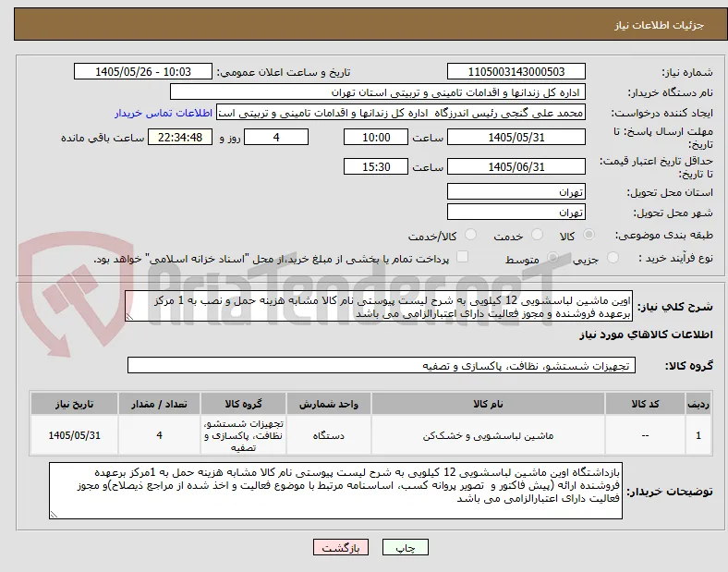Image resolution: width=728 pixels, height=572 pixels.
Task: Click the کد کالا column header
Action: (645, 404)
